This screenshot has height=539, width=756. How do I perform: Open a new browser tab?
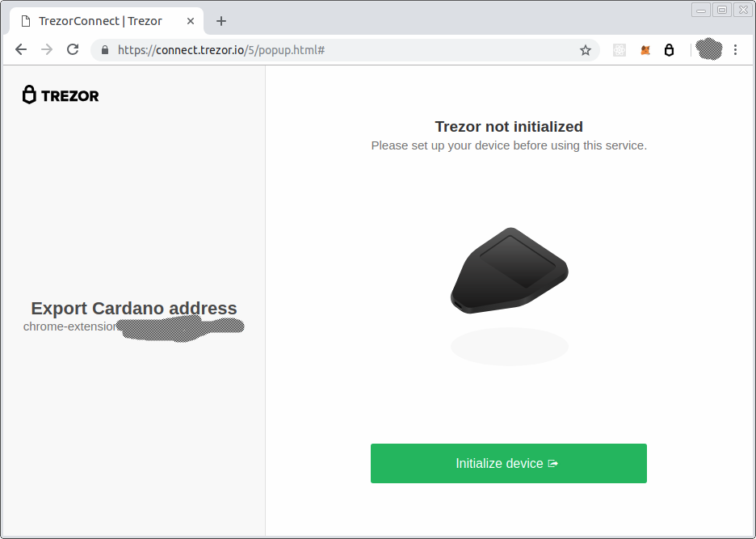coord(220,21)
